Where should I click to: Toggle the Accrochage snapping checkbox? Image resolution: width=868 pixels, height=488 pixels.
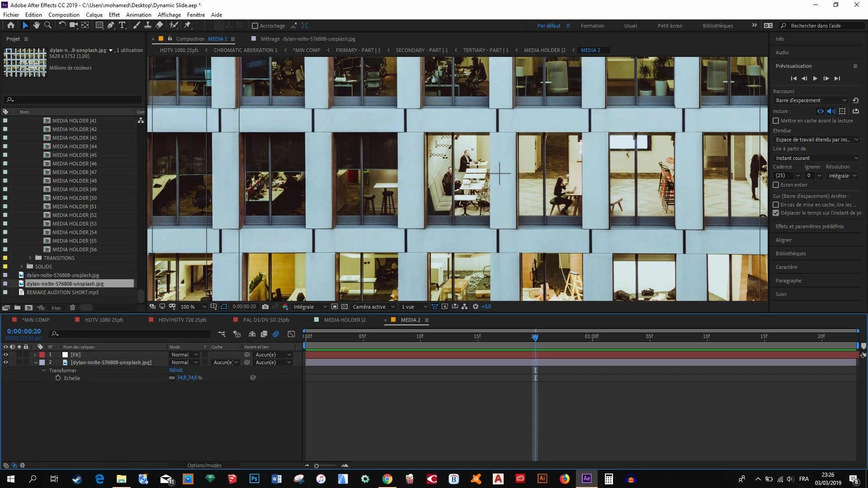click(x=255, y=26)
